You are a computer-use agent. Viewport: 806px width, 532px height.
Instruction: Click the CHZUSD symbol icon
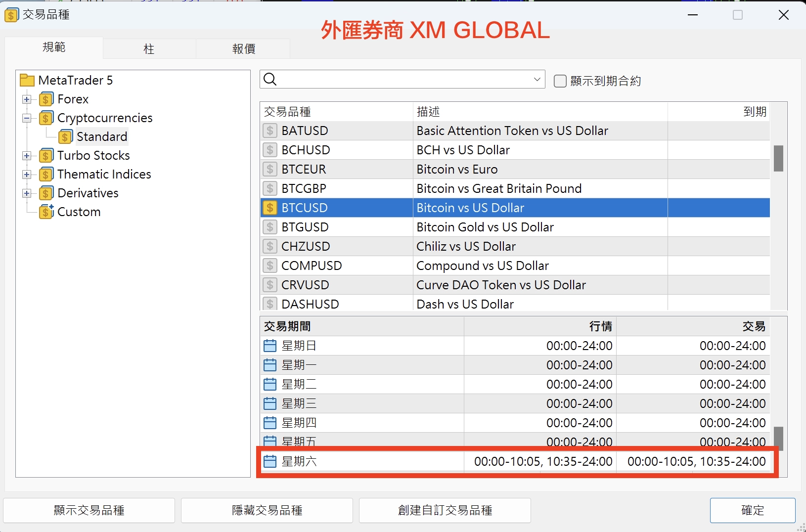pyautogui.click(x=270, y=246)
